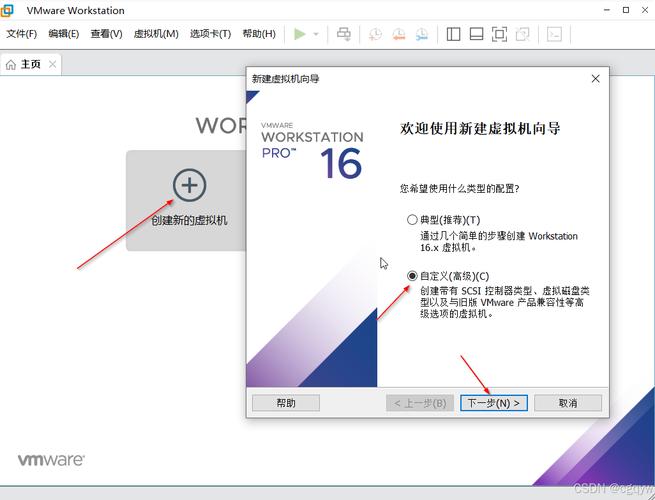Close the 主页 tab
The image size is (655, 500).
52,64
